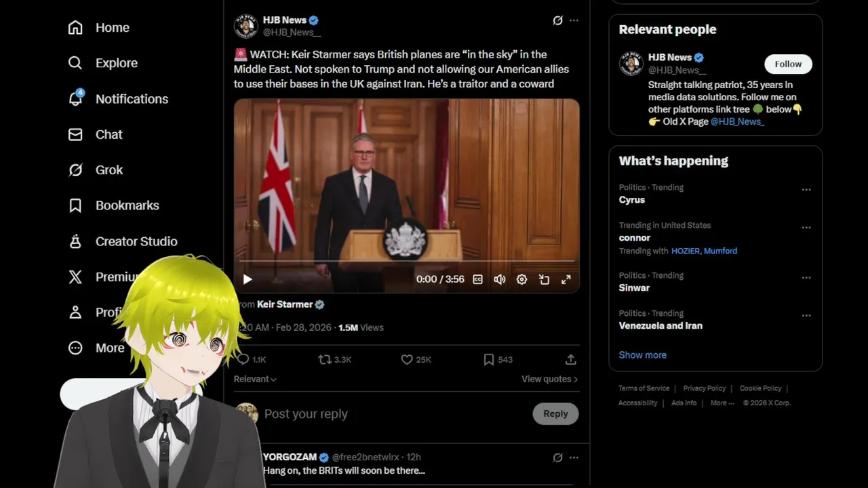Repost the HJB News post
Screen dimensions: 868x488
pos(335,360)
